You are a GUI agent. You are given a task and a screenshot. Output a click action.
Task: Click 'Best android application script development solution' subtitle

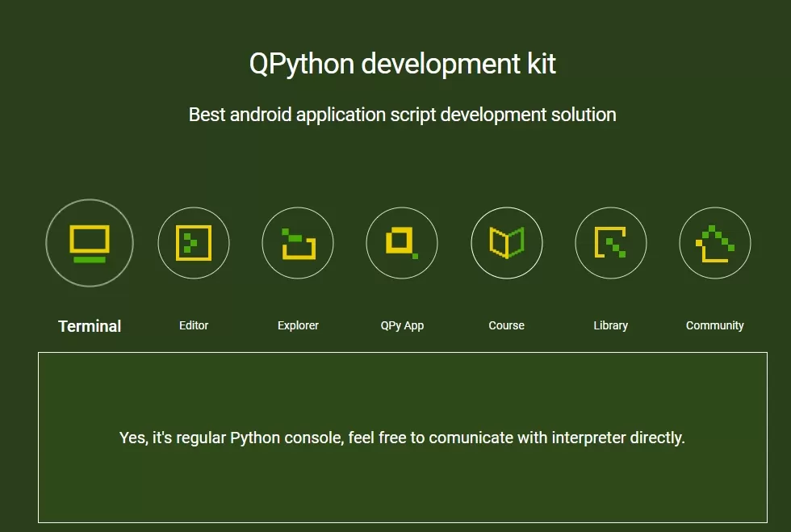pos(403,115)
